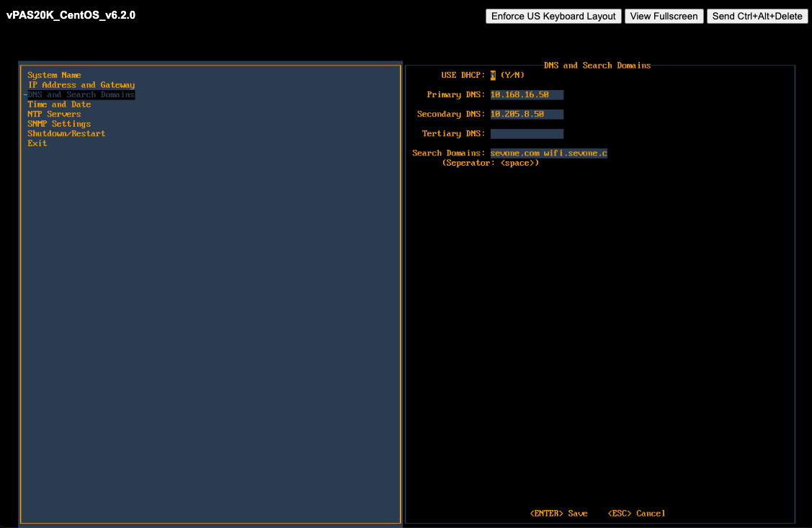
Task: Open the View Fullscreen mode
Action: [664, 16]
